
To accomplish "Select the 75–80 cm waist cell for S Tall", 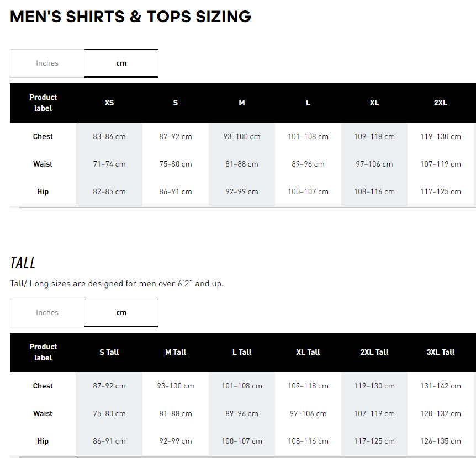I will click(109, 413).
